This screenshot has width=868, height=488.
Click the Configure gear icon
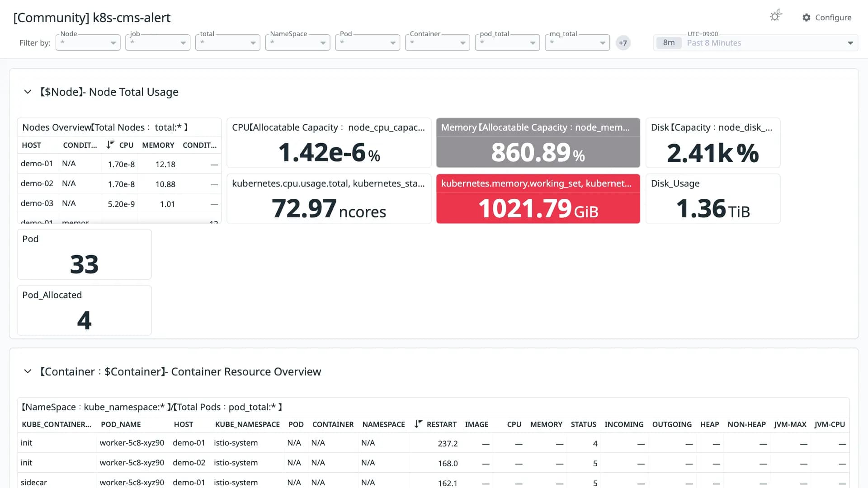tap(807, 18)
